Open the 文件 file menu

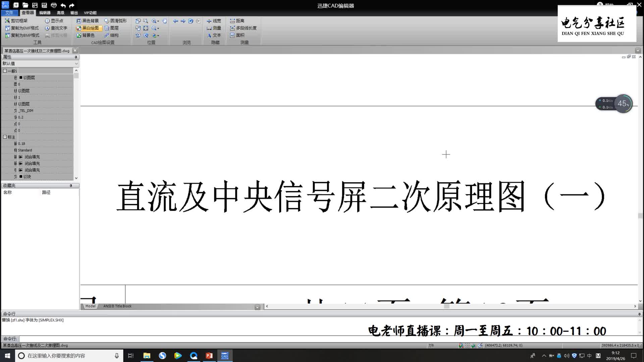click(x=9, y=13)
